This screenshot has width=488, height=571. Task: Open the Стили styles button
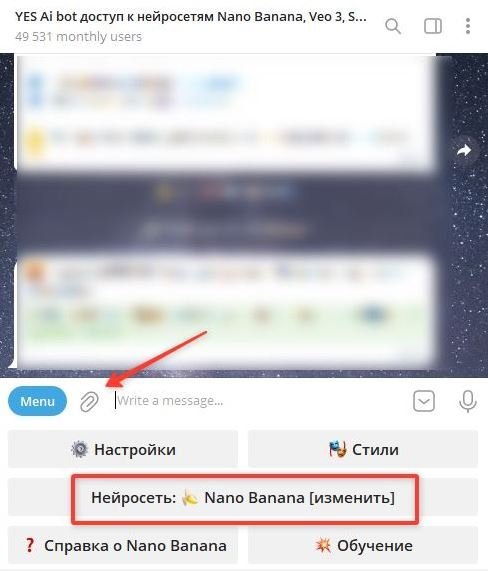[x=363, y=449]
